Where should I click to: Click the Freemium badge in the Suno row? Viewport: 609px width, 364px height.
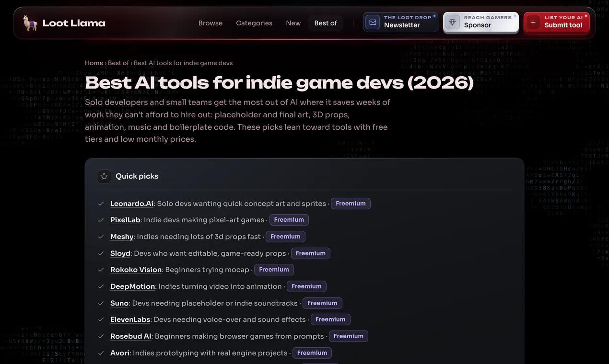322,303
